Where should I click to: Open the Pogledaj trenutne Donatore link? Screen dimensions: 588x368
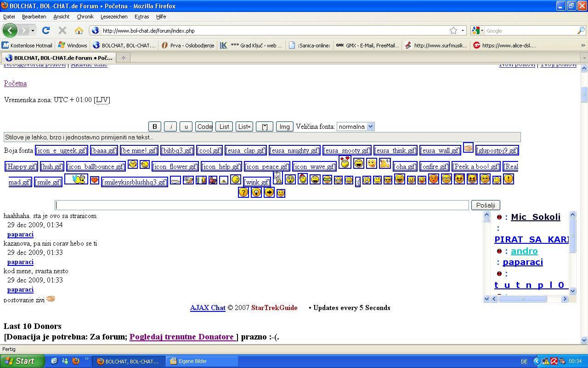(182, 337)
